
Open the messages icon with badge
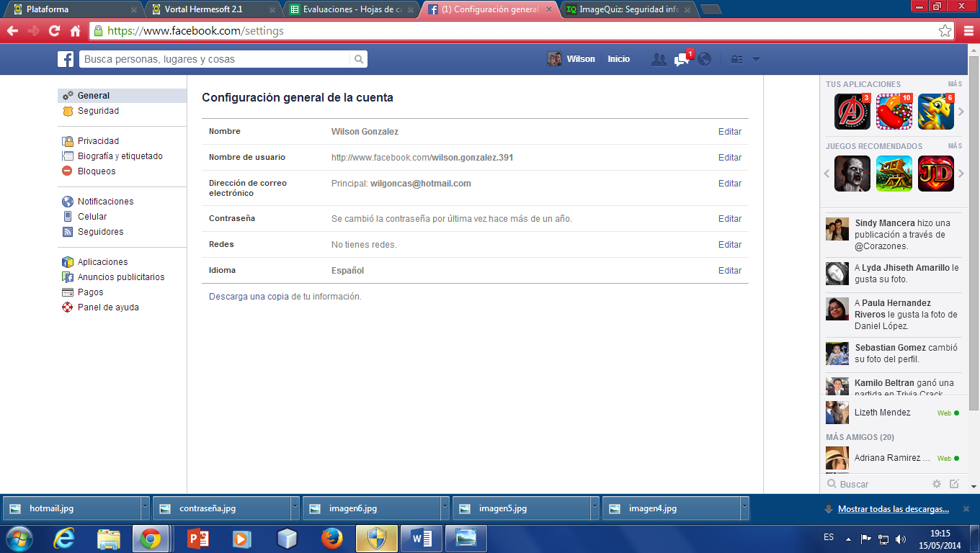tap(682, 59)
